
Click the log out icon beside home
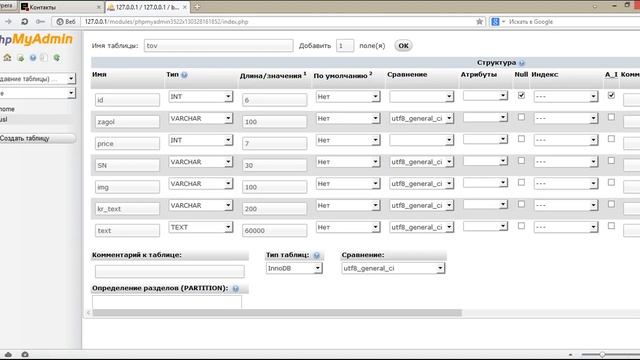coord(20,58)
